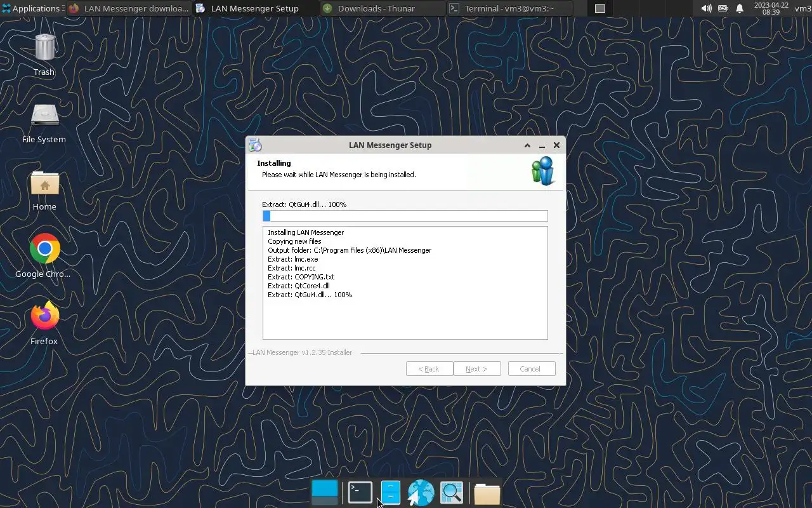This screenshot has height=508, width=812.
Task: Click the Back button in installer
Action: 429,369
